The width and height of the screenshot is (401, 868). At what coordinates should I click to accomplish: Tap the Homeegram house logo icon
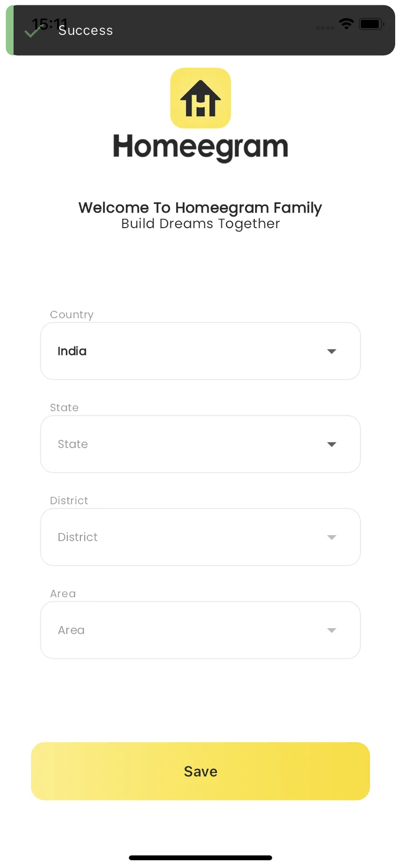[x=200, y=98]
